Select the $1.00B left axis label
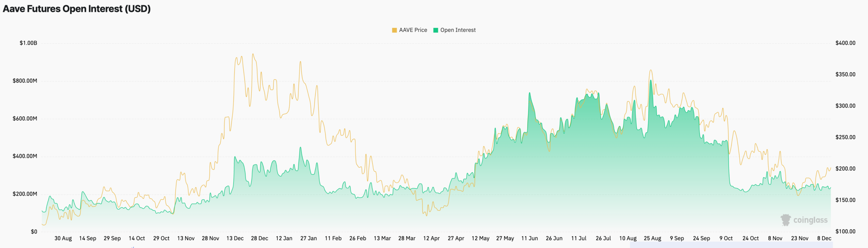Screen dimensions: 868x248 tap(28, 43)
